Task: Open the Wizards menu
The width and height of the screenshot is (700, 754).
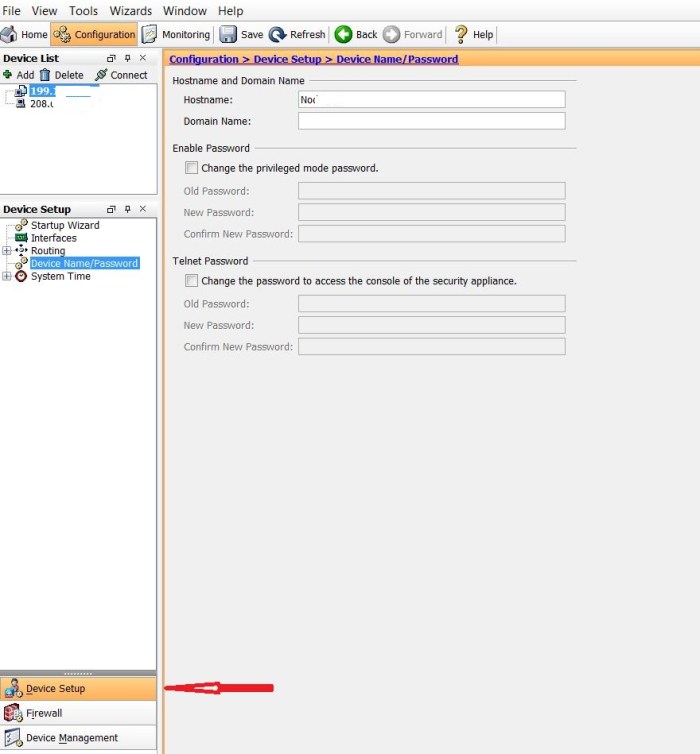Action: 131,11
